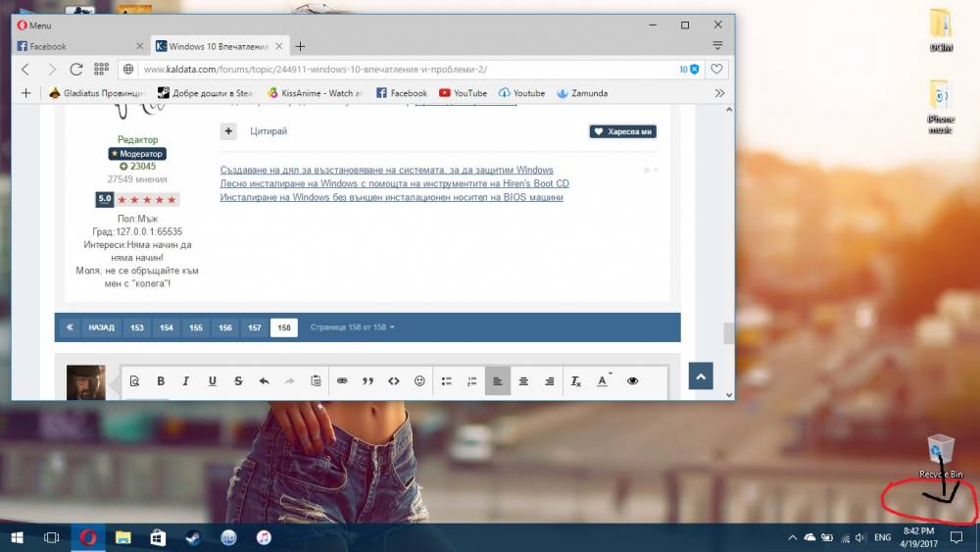
Task: Insert a quote block in editor
Action: pos(368,380)
